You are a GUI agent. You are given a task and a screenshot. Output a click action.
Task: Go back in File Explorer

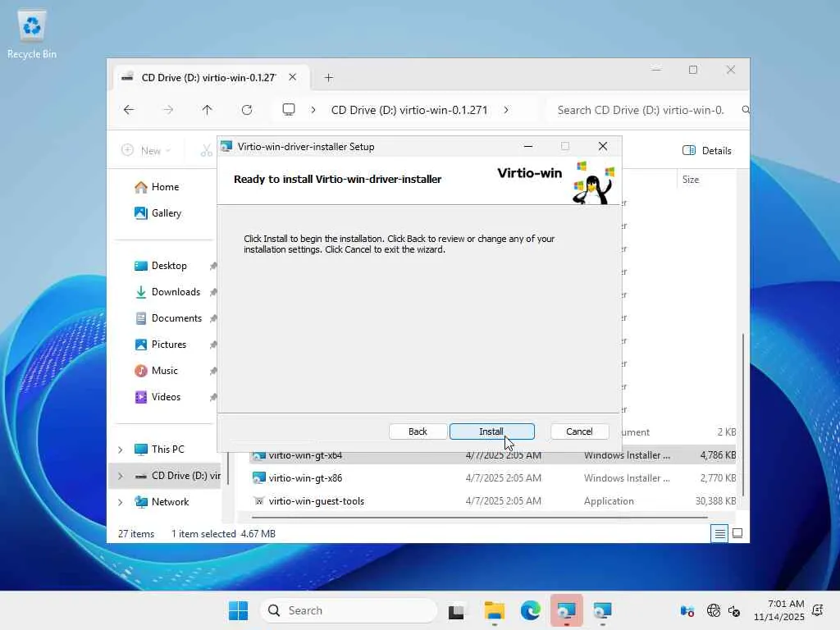tap(129, 110)
